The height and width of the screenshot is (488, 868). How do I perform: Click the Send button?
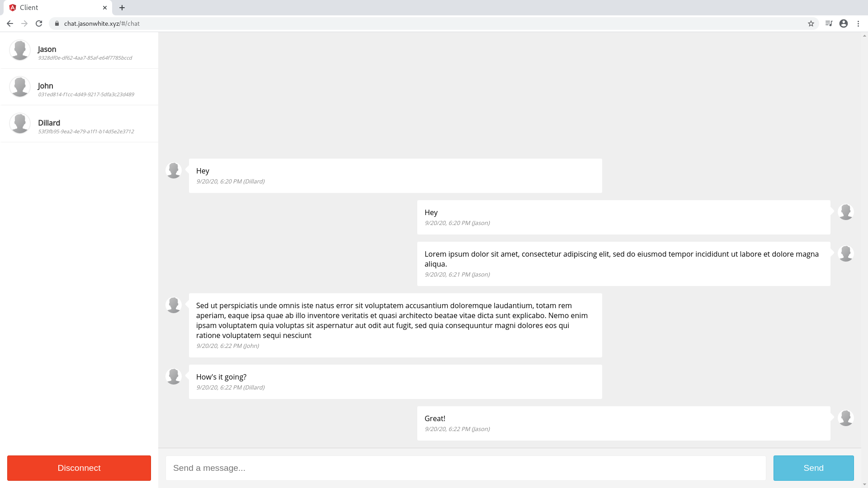coord(813,468)
